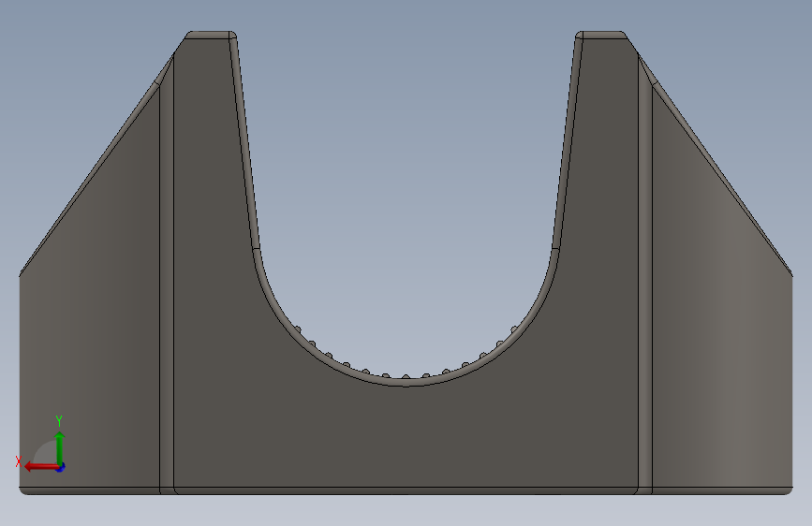The height and width of the screenshot is (526, 812).
Task: Select the flat top face of the left prong
Action: click(209, 35)
